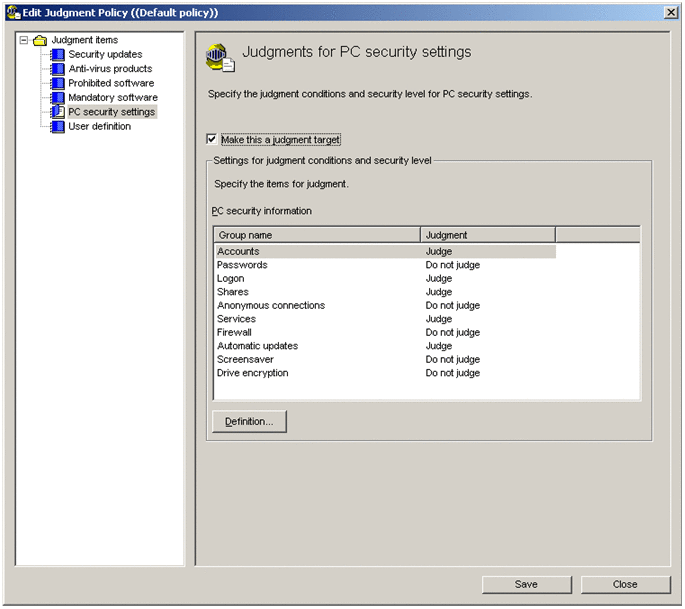Click the Mandatory software book icon
This screenshot has width=685, height=609.
pyautogui.click(x=57, y=98)
